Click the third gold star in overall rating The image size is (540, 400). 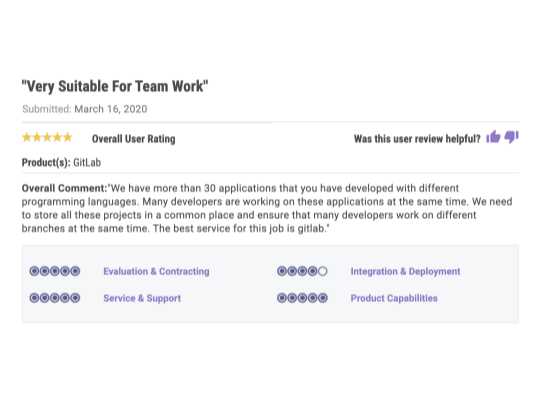coord(47,137)
